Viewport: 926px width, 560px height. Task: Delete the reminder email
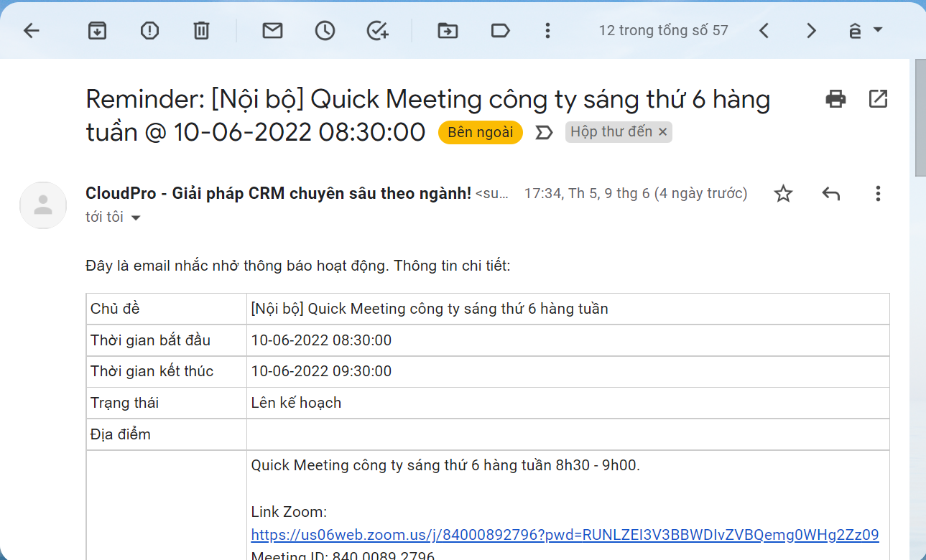(x=200, y=30)
